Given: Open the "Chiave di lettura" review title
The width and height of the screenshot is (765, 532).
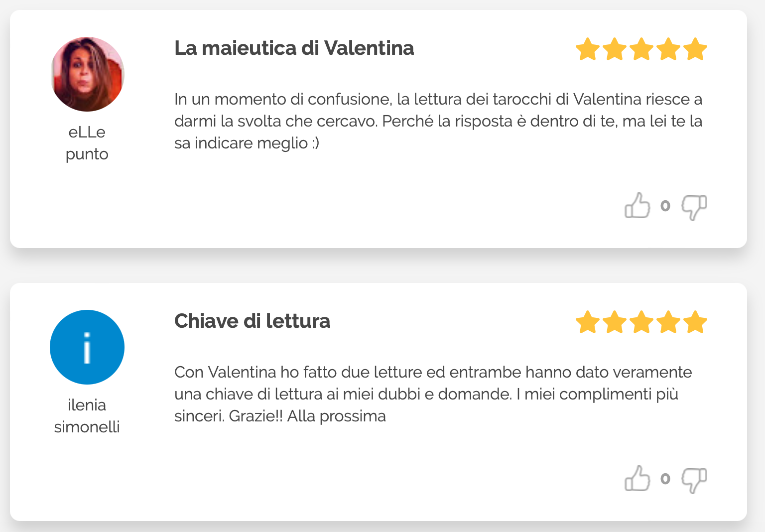Looking at the screenshot, I should pos(252,321).
